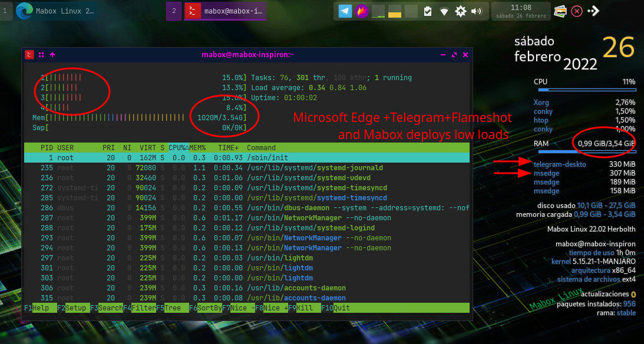Shade the terminal with the titlebar up-arrow
644x344 pixels.
(52, 54)
